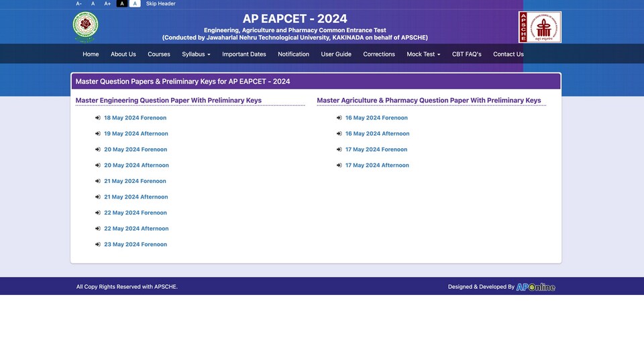
Task: Go to the Corrections page
Action: [x=378, y=54]
